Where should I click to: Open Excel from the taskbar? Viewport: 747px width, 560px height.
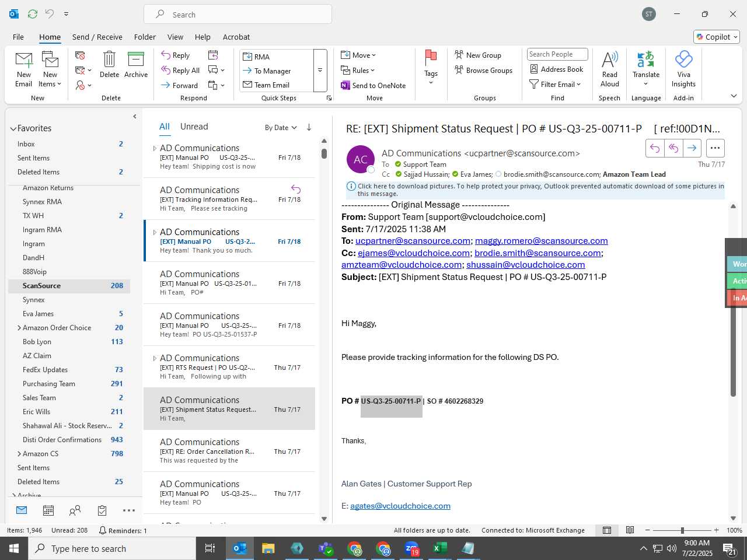pyautogui.click(x=440, y=548)
